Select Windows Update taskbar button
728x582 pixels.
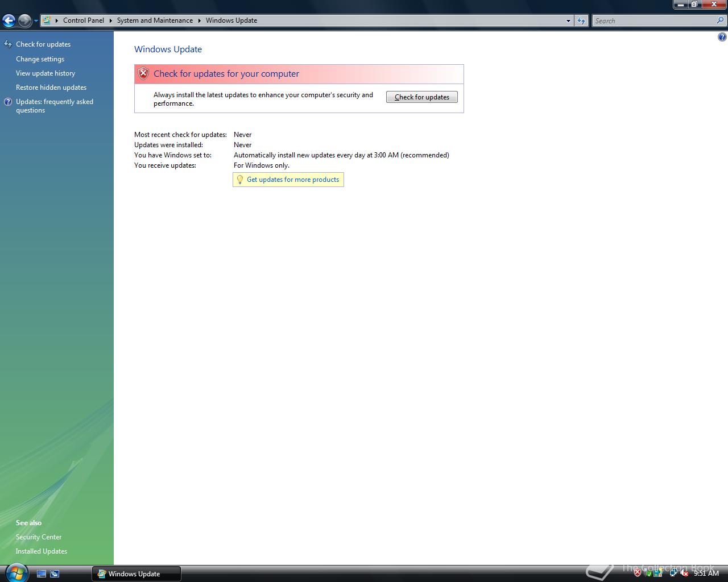click(136, 574)
